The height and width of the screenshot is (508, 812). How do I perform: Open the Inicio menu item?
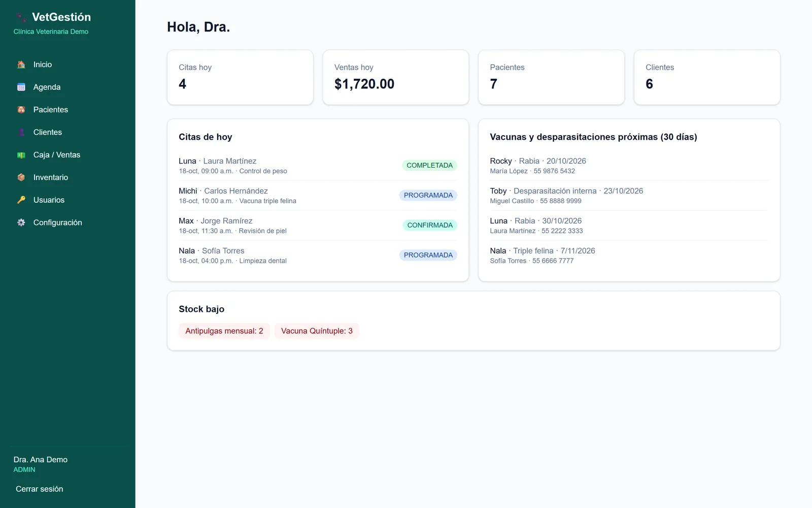(x=67, y=65)
